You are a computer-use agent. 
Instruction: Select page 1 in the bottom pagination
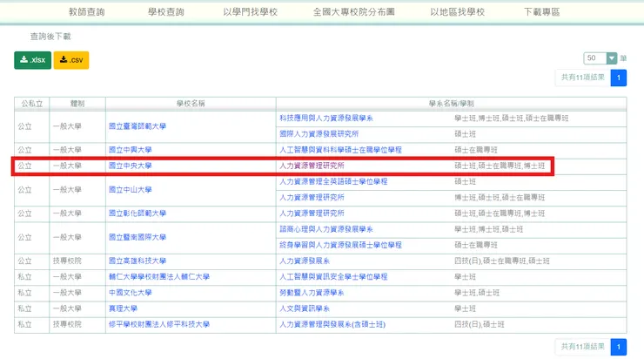click(619, 347)
